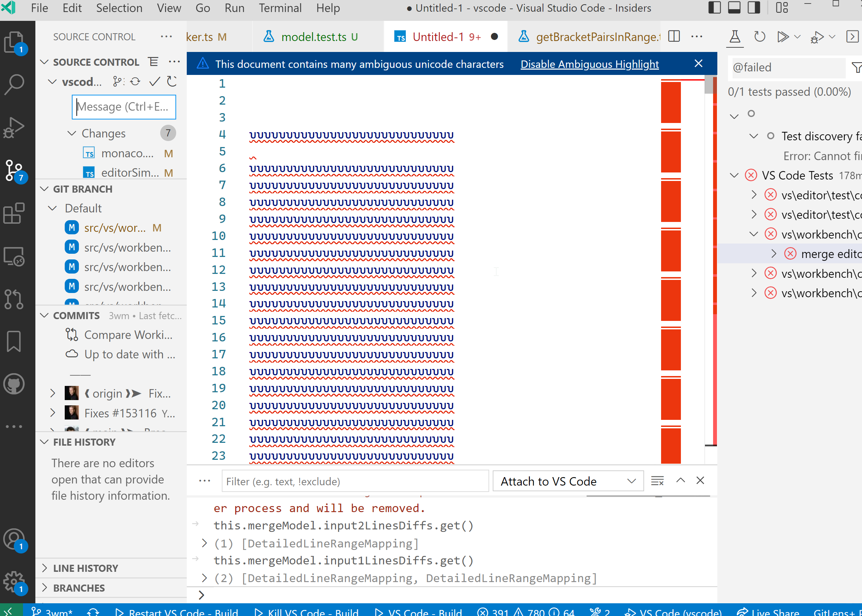Split the editor to the right
This screenshot has width=862, height=616.
(x=674, y=37)
